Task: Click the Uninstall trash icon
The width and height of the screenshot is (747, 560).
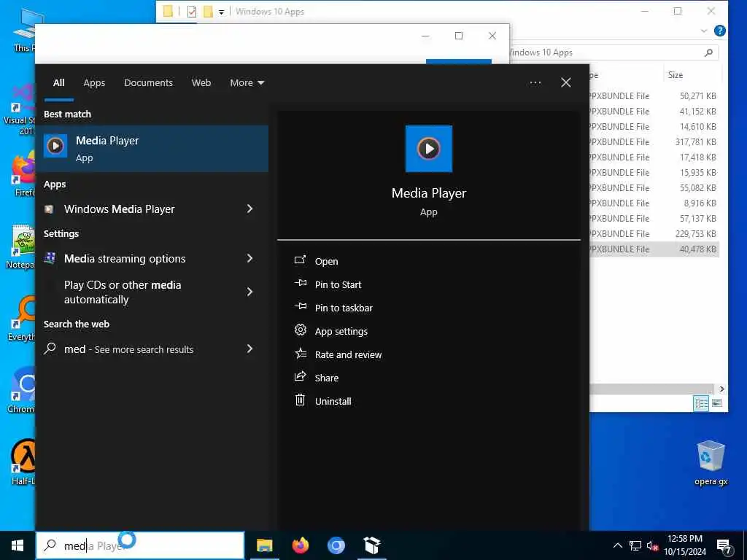Action: click(300, 400)
